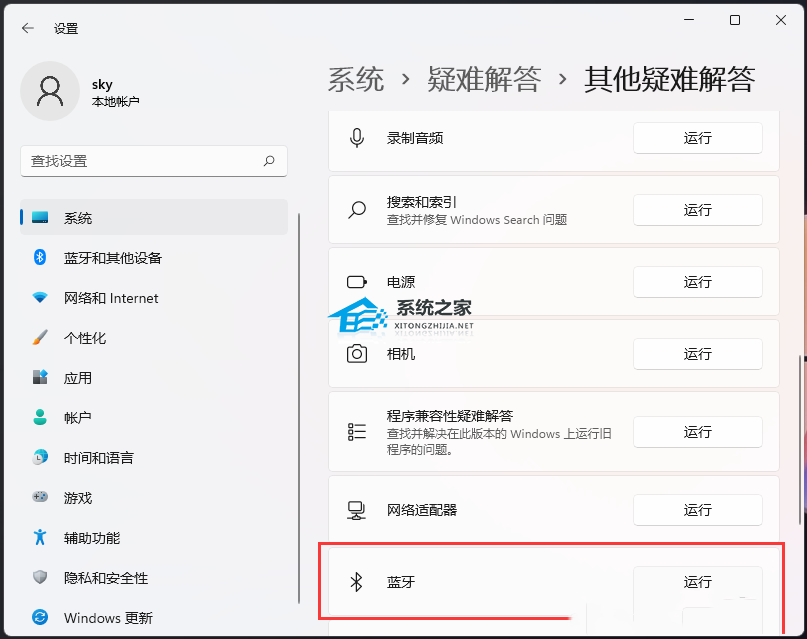Viewport: 807px width, 639px height.
Task: Click the 其他疑难解答 page title
Action: point(670,80)
